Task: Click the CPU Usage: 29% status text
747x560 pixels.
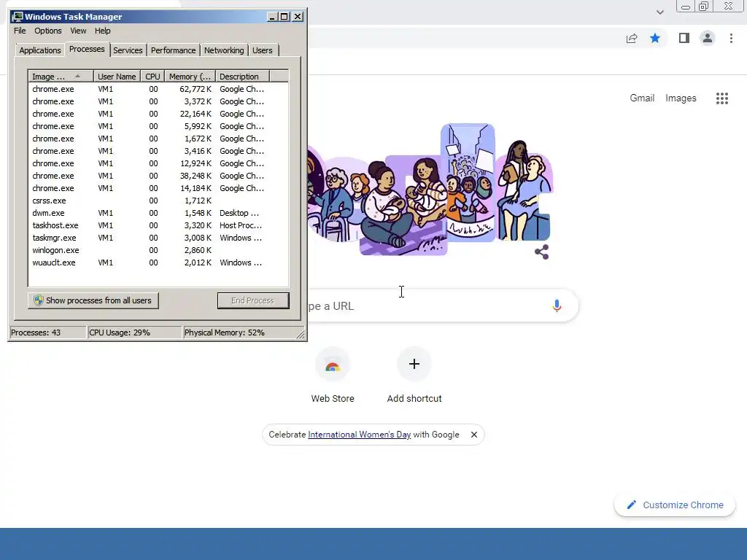Action: click(120, 332)
